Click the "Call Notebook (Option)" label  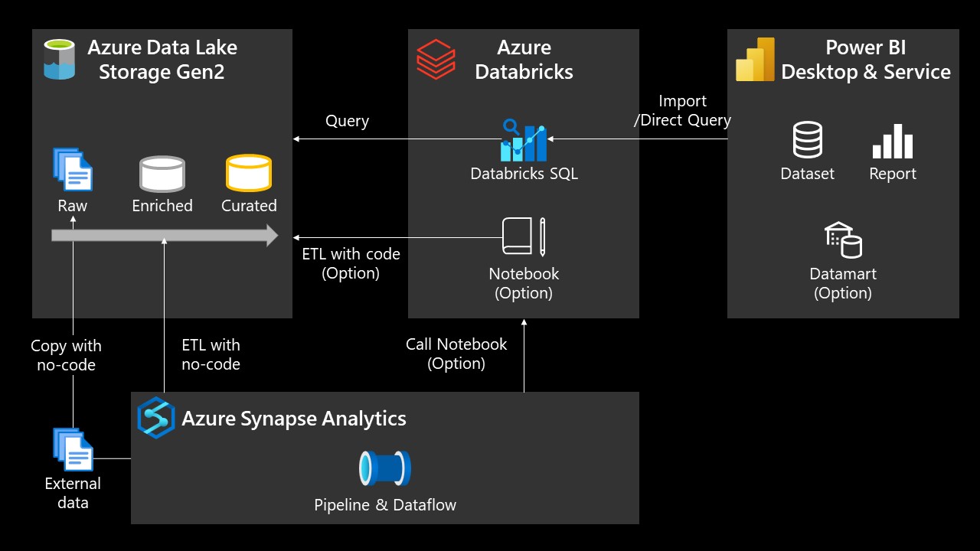[x=456, y=354]
